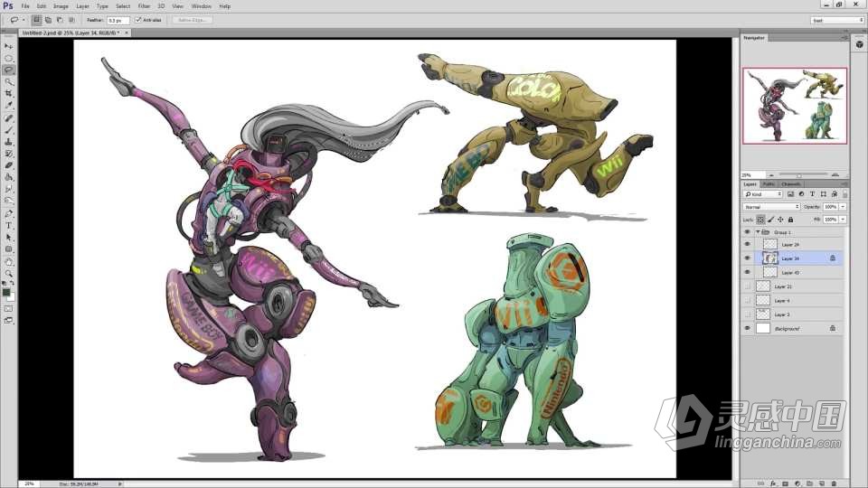Toggle layer filtering on/off switch
The height and width of the screenshot is (488, 868).
coord(844,194)
